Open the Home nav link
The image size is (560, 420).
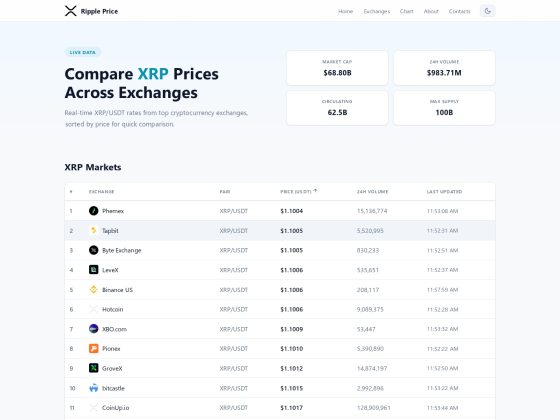(x=345, y=11)
